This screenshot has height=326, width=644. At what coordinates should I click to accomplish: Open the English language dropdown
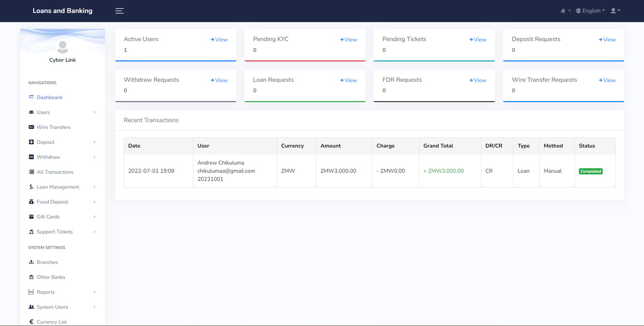(x=590, y=11)
